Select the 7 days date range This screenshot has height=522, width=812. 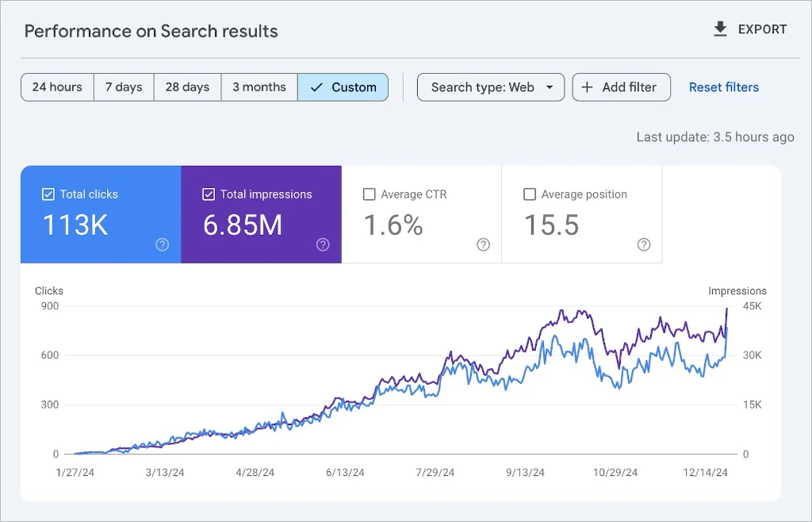click(124, 87)
